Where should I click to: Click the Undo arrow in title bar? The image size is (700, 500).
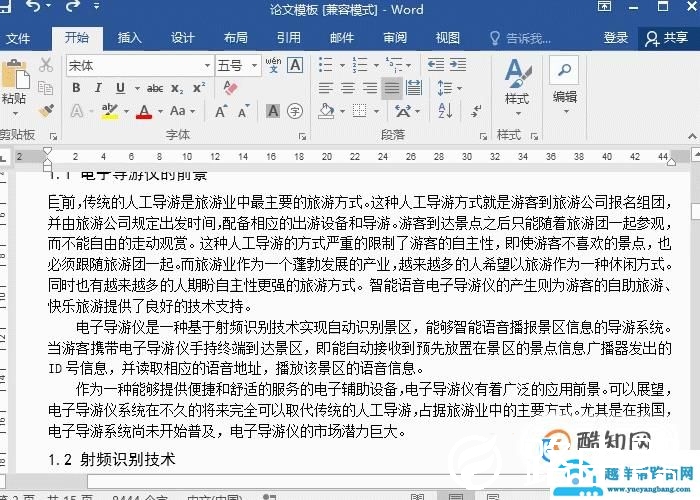(x=34, y=5)
